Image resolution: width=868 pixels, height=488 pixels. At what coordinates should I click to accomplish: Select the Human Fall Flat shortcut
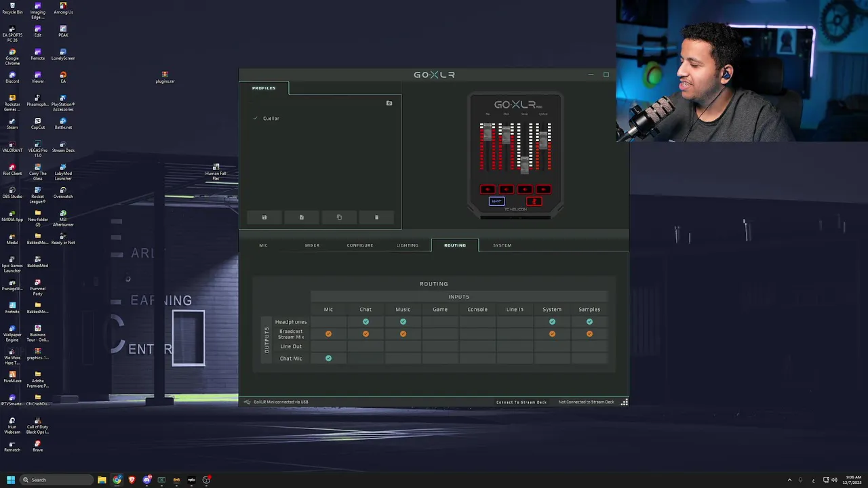click(x=216, y=172)
